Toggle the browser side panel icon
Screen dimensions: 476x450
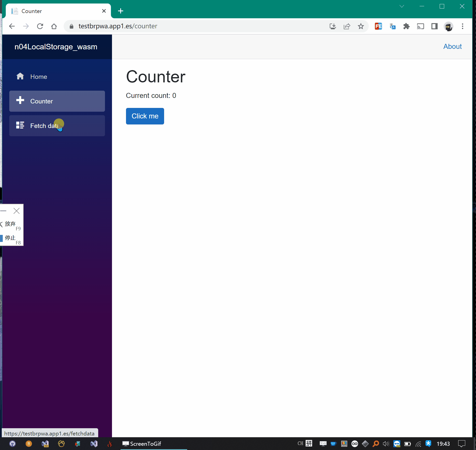[x=434, y=26]
